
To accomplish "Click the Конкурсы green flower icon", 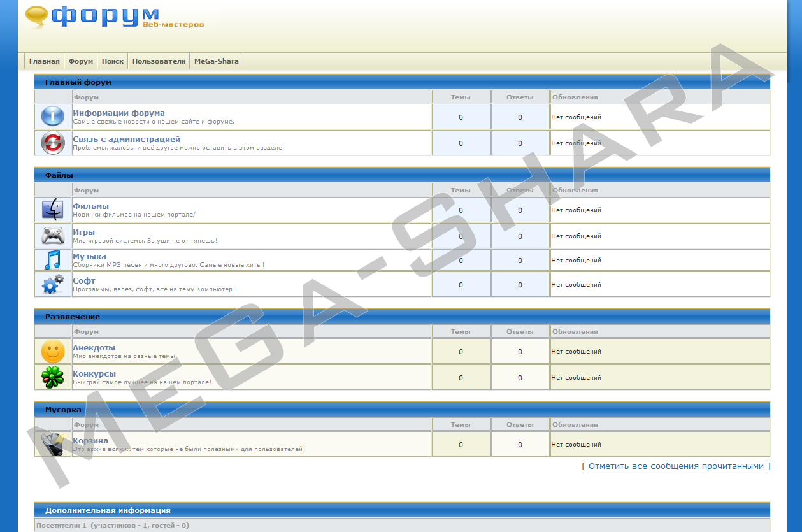I will pyautogui.click(x=53, y=377).
